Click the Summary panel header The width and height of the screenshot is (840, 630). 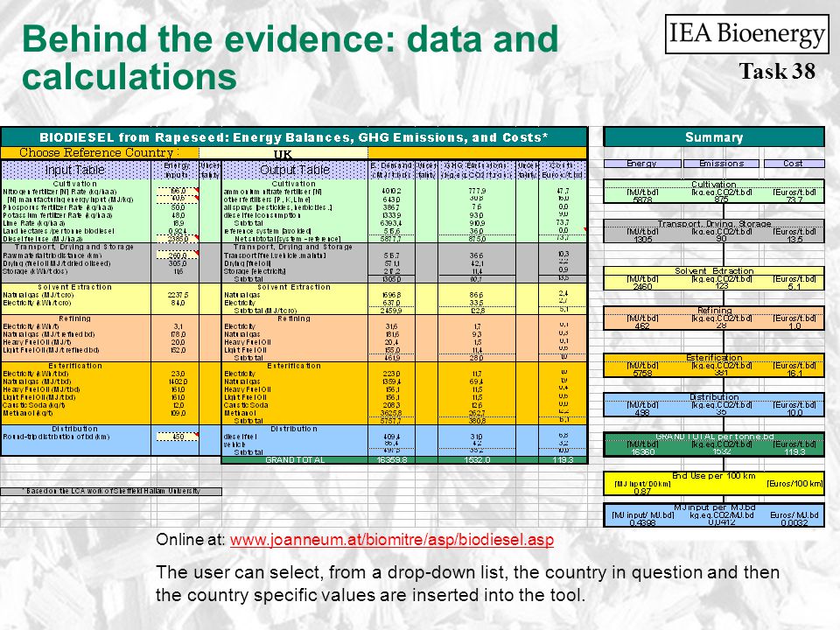[x=714, y=137]
